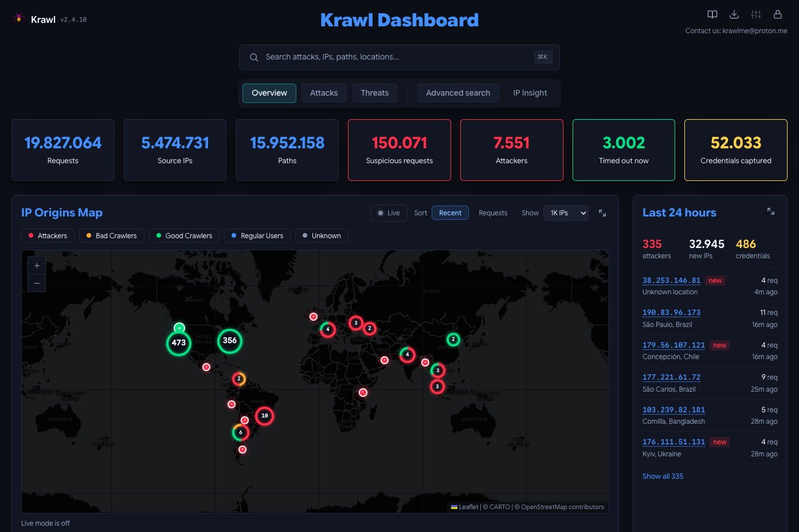Viewport: 799px width, 532px height.
Task: Open IP 103.239.82.181 from Comilla
Action: coord(673,410)
